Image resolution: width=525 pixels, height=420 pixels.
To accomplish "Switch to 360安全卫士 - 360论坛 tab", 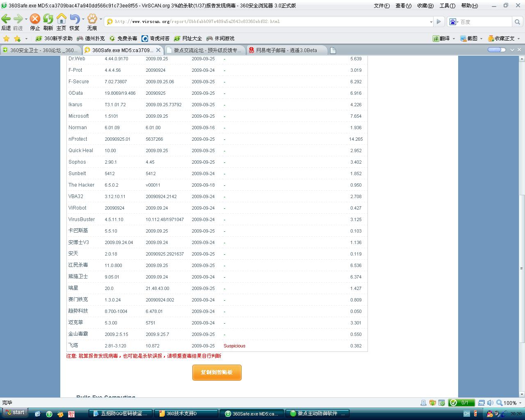I will coord(41,50).
